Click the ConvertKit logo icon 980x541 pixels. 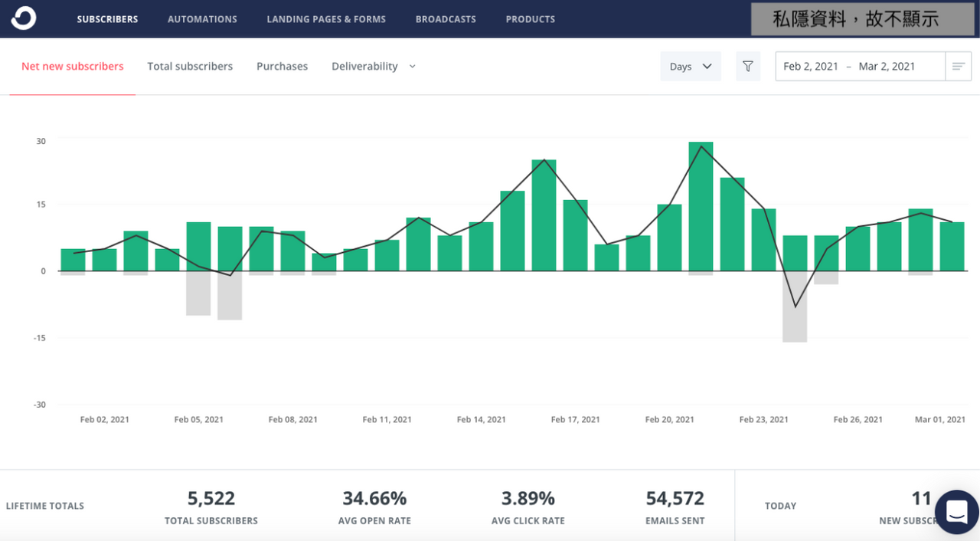coord(24,18)
